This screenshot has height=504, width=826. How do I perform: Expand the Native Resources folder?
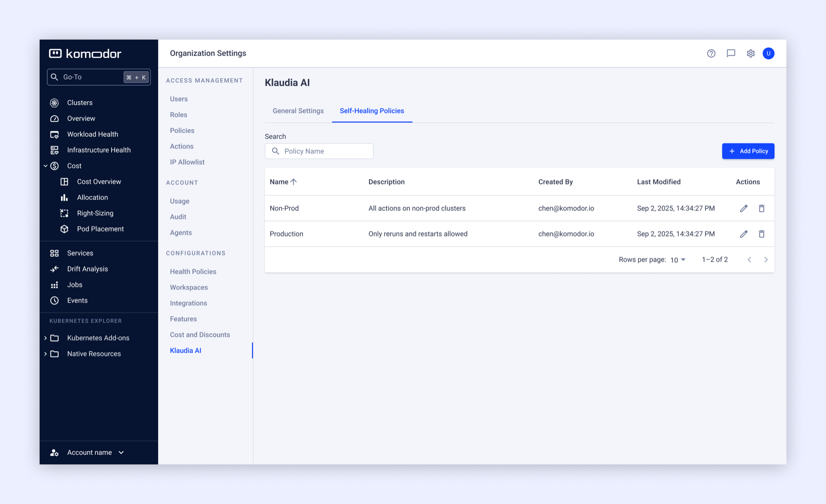coord(45,354)
